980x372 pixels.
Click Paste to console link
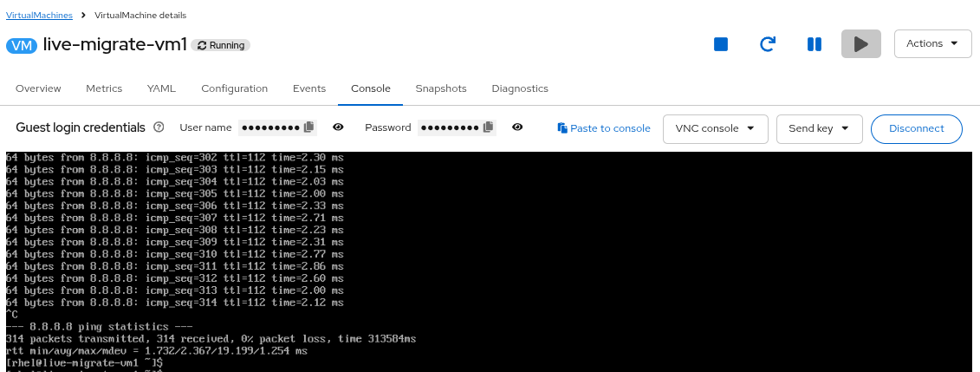pos(604,128)
